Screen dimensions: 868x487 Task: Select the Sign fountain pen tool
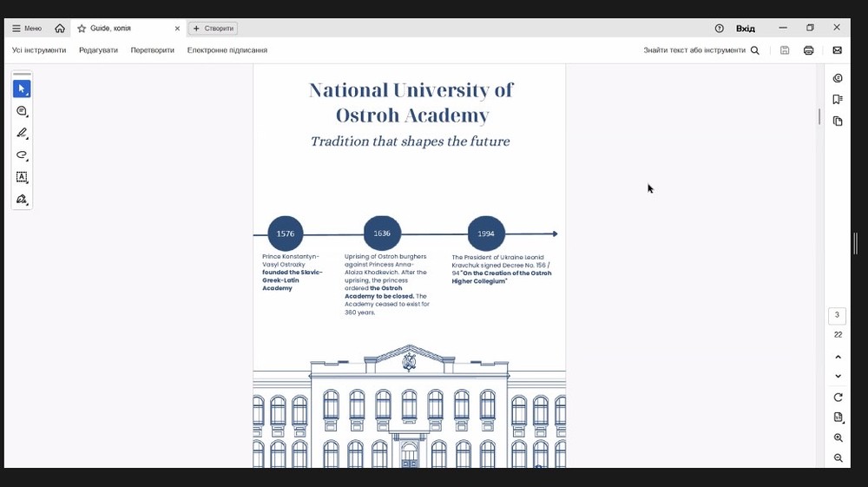22,200
